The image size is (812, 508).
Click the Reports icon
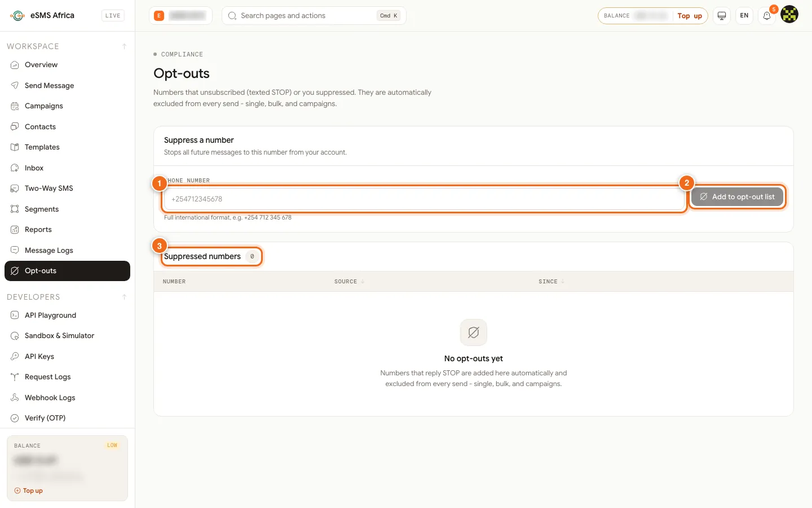[x=15, y=230]
